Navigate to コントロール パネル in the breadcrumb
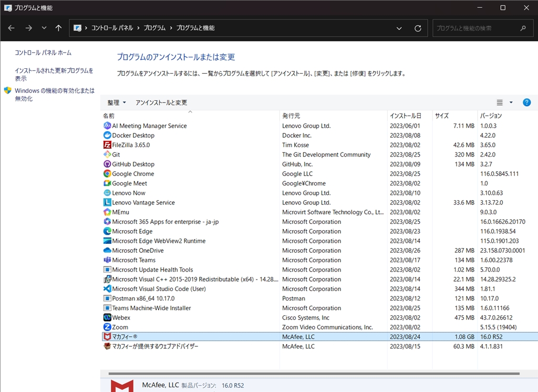This screenshot has width=538, height=392. click(x=112, y=28)
